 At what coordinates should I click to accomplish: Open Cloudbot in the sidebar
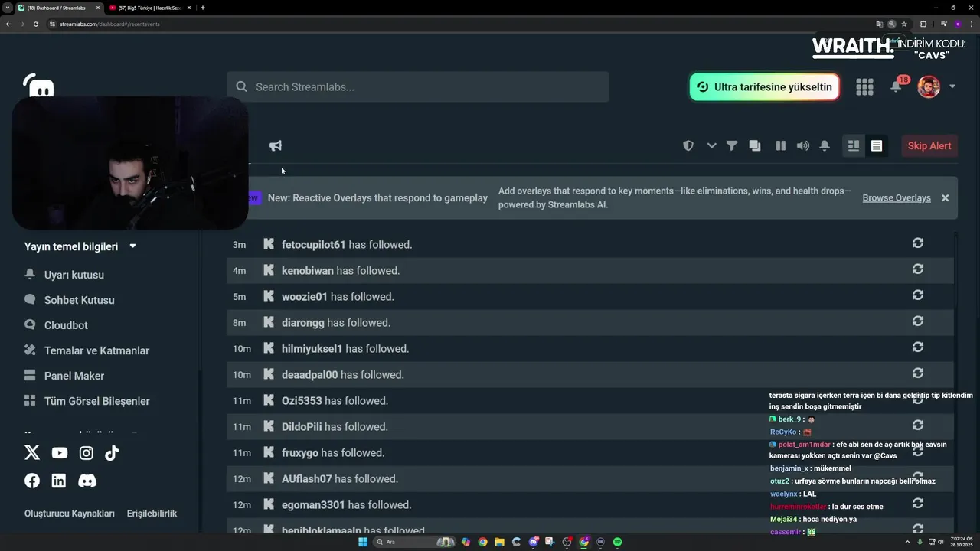click(x=56, y=325)
